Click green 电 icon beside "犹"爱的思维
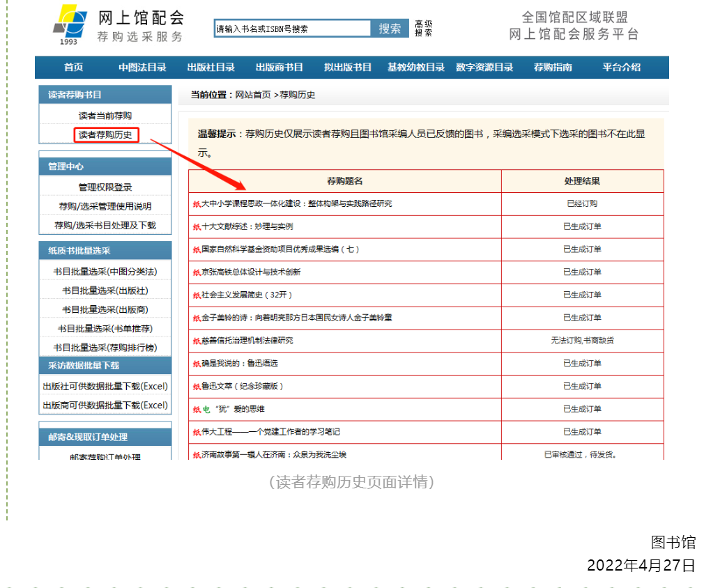This screenshot has width=704, height=588. [206, 410]
